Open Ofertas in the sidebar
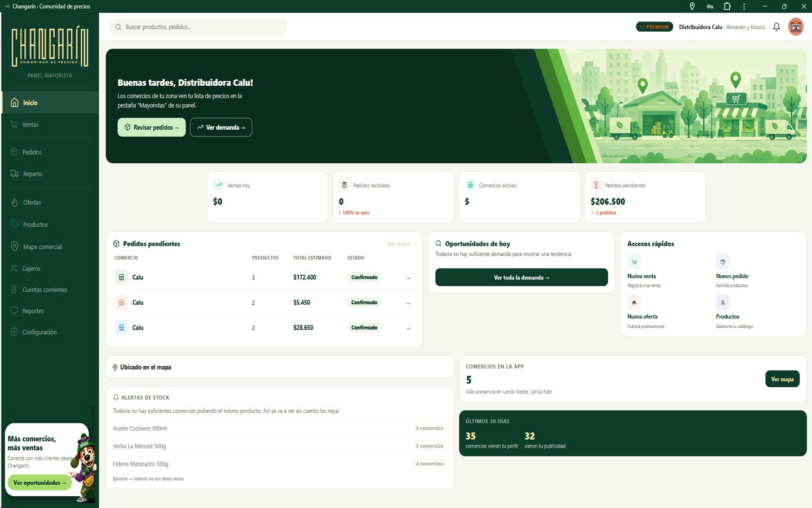 click(x=50, y=203)
